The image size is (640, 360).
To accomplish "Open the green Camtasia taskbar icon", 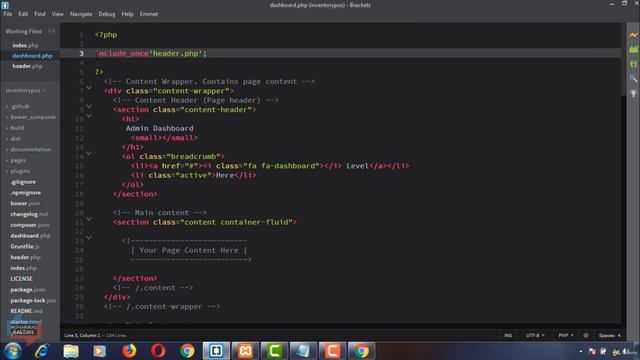I will [274, 351].
